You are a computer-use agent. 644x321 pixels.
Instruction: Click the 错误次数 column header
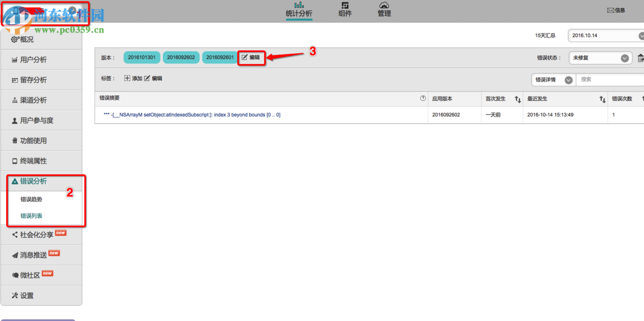coord(622,99)
